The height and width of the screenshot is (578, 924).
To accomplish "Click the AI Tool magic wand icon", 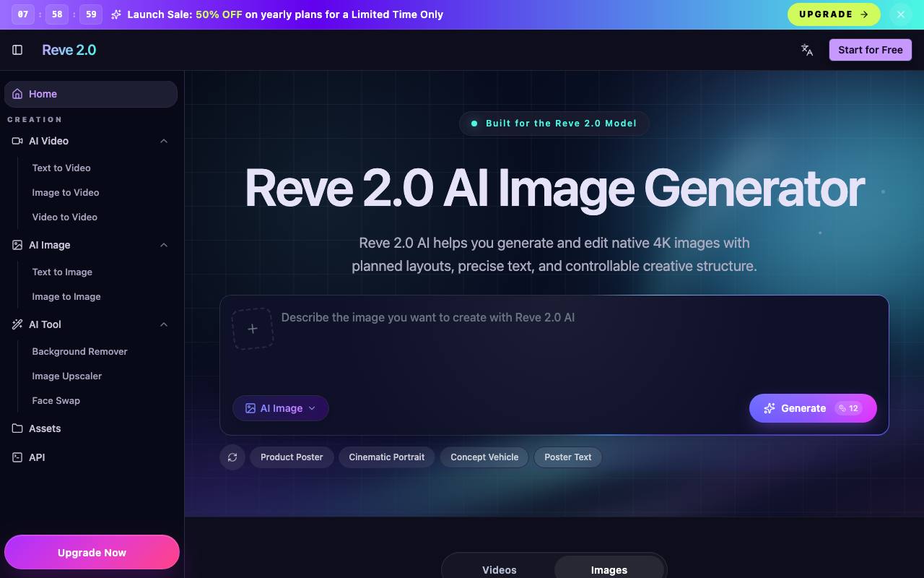I will (17, 324).
